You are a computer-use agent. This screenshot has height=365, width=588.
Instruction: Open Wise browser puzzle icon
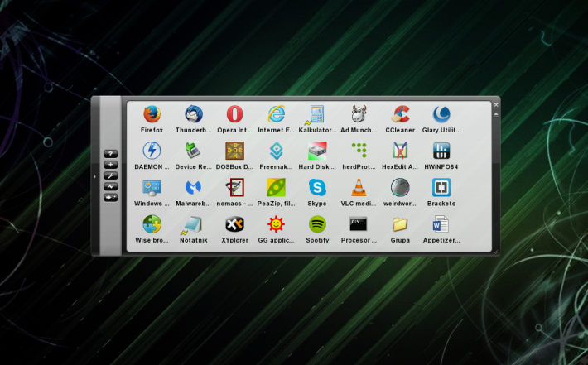click(x=152, y=224)
